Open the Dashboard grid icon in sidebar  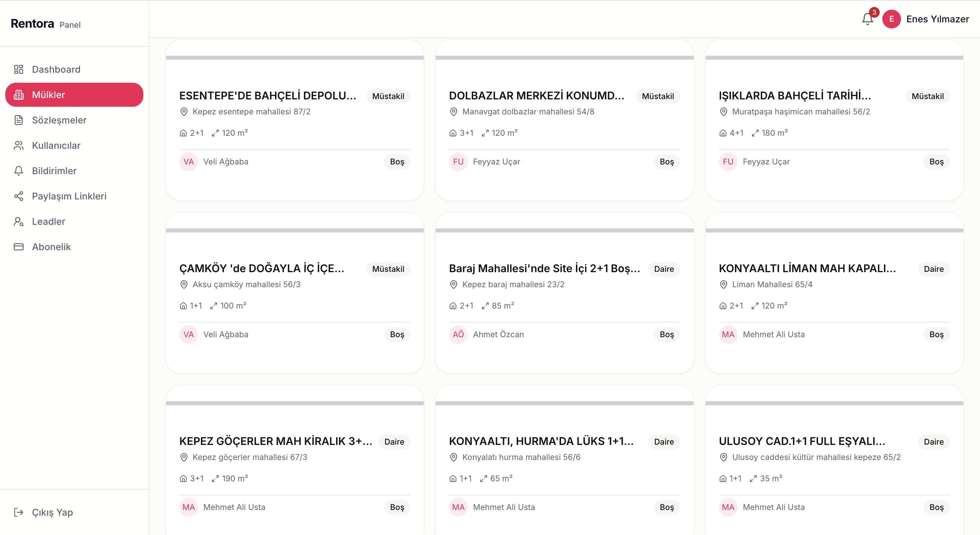click(19, 69)
